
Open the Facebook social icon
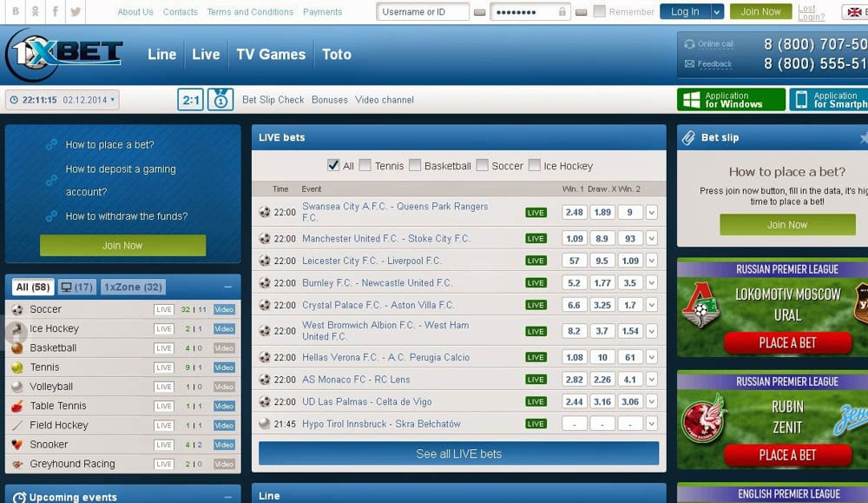tap(55, 11)
